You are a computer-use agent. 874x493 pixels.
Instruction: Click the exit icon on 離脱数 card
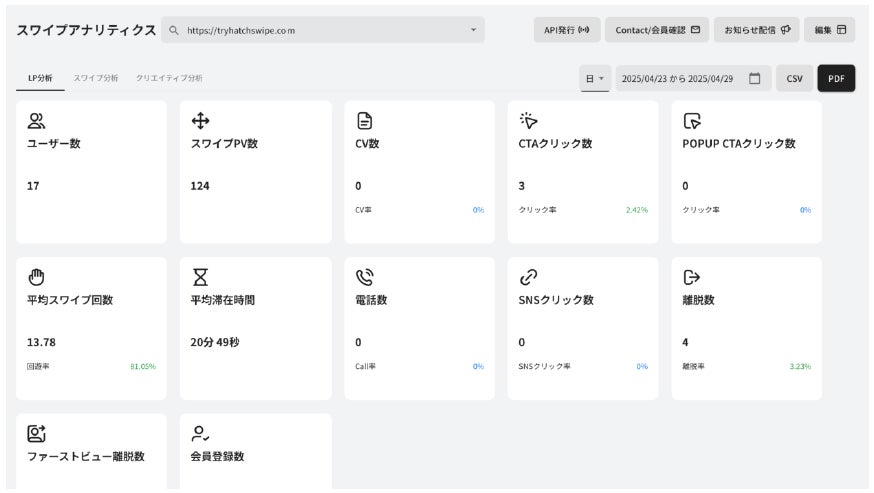click(692, 277)
